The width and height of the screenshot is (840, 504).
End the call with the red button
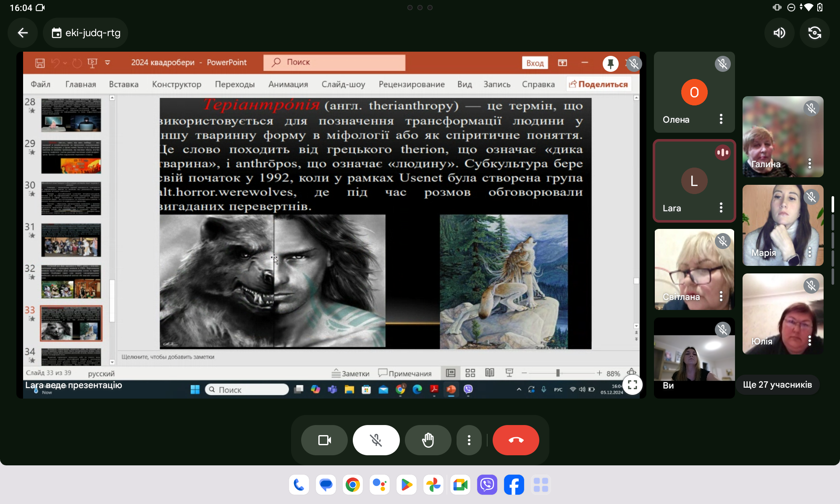click(x=516, y=440)
